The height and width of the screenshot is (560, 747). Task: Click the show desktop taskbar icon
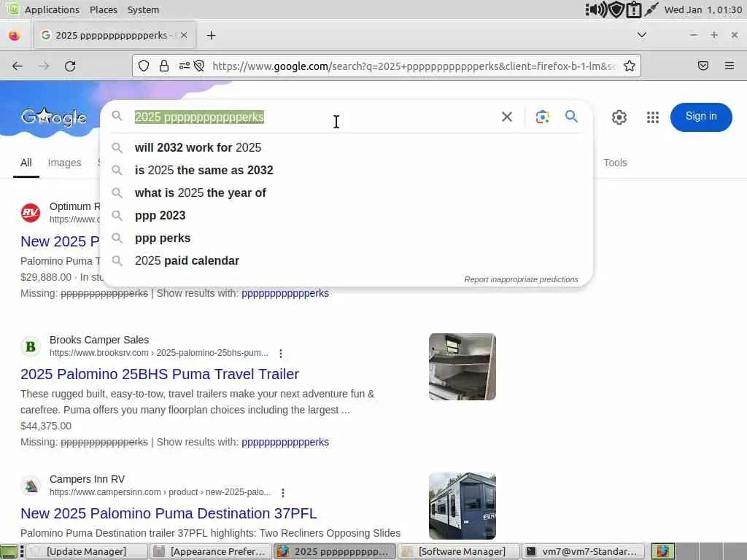(8, 551)
